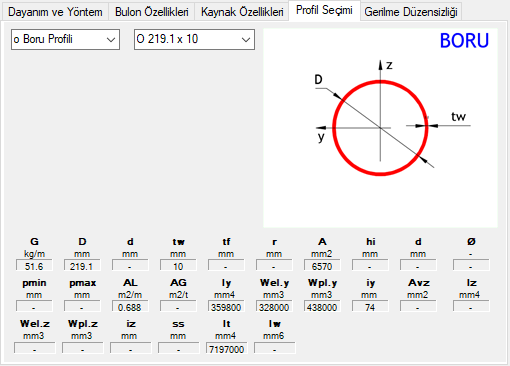
Task: Click the BORU pipe section diagram
Action: 380,128
